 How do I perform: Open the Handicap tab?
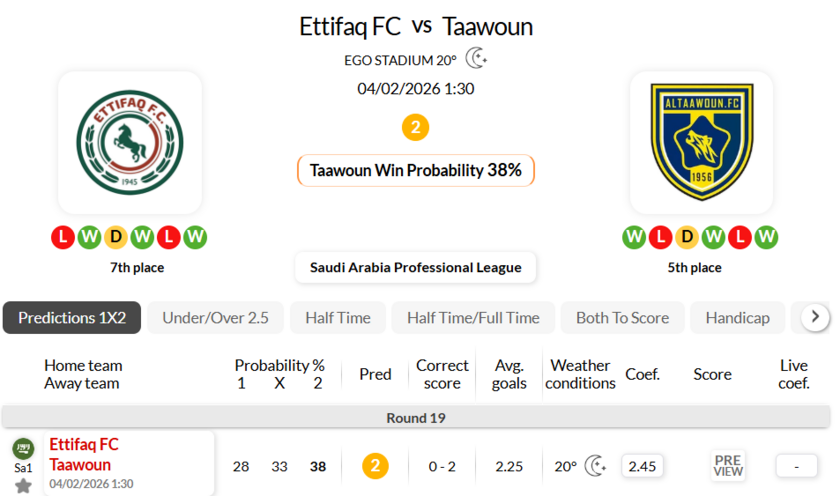point(737,318)
